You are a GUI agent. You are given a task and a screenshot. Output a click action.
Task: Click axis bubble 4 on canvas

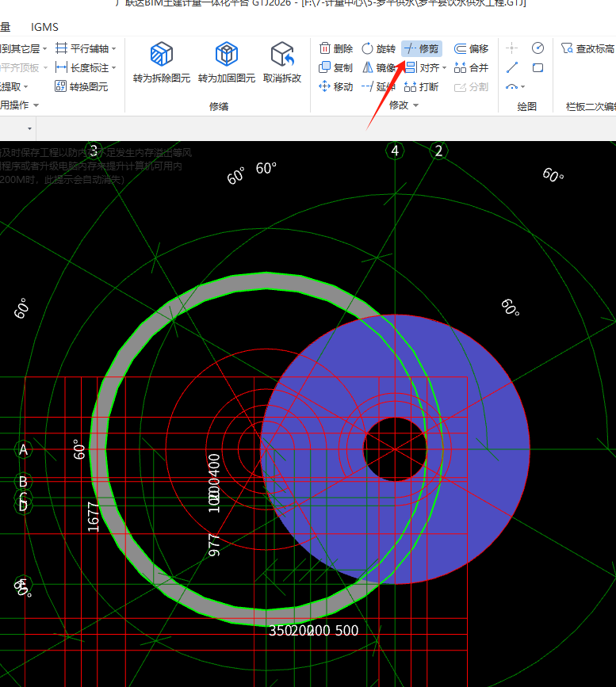coord(395,151)
